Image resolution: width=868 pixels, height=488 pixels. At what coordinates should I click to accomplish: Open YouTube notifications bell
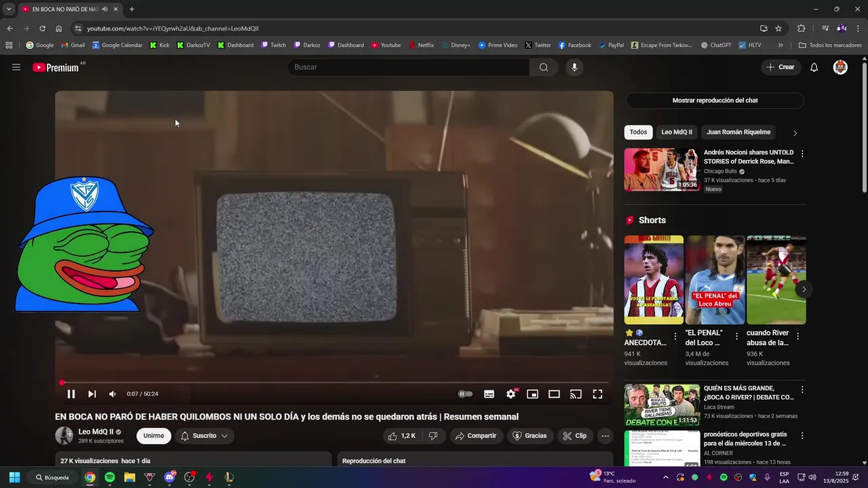pyautogui.click(x=814, y=67)
